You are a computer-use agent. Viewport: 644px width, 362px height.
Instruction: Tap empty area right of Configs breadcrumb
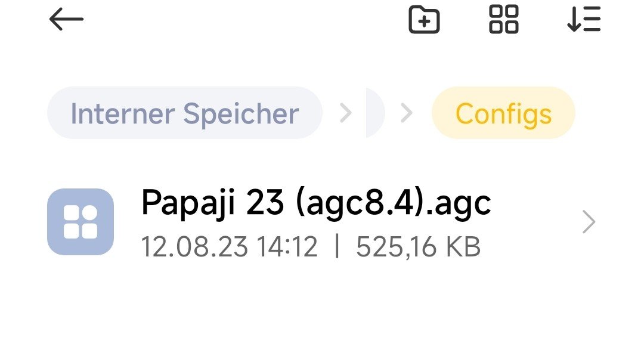coord(608,113)
